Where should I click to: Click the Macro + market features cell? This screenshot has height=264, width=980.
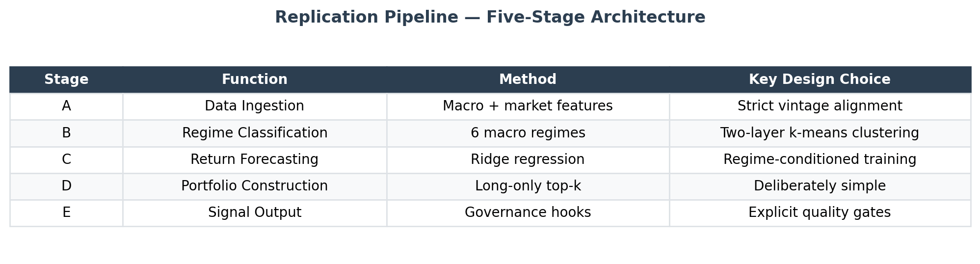[x=528, y=106]
